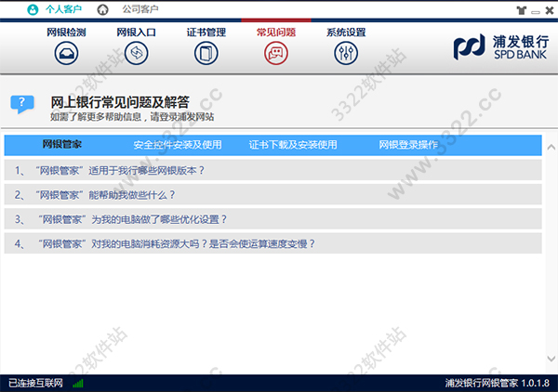Viewport: 558px width, 392px height.
Task: Select the 个人客户 person icon
Action: click(33, 9)
